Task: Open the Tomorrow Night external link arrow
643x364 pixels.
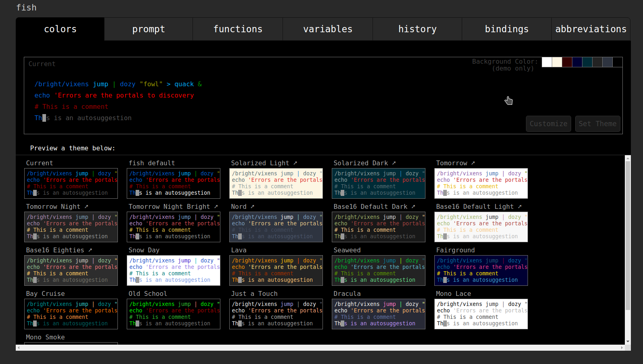Action: click(x=86, y=207)
